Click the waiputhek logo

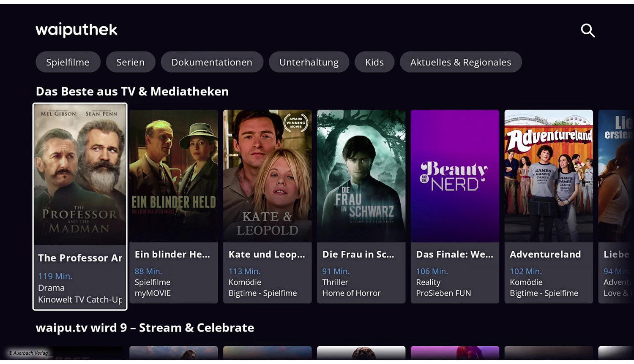[x=77, y=30]
